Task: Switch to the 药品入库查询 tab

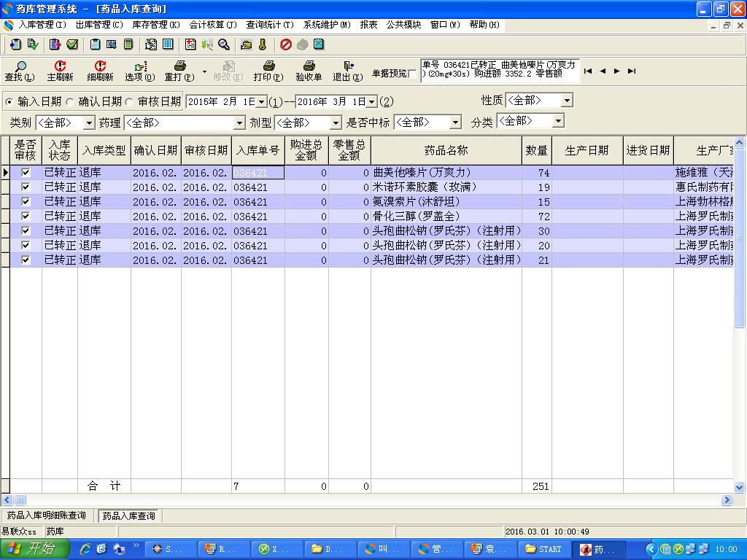Action: click(129, 516)
